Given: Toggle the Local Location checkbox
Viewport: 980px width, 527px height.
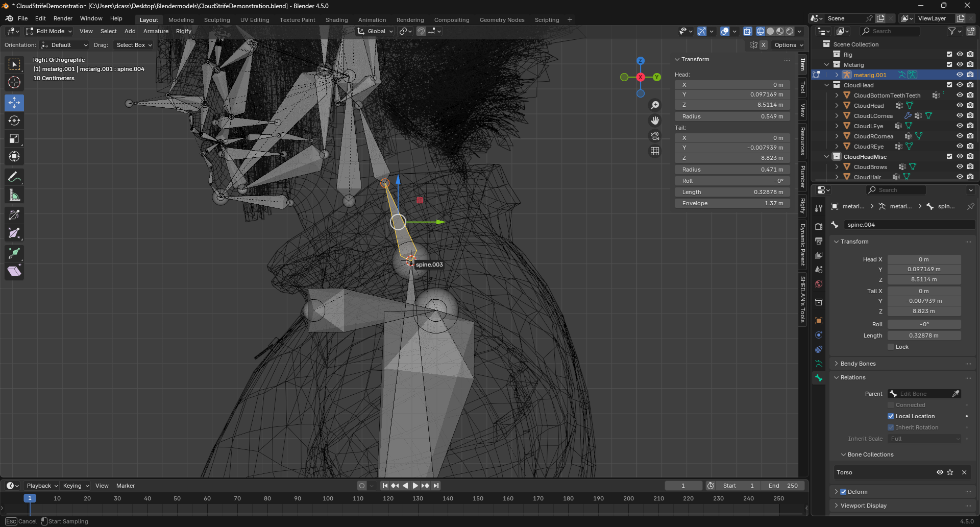Looking at the screenshot, I should coord(891,416).
